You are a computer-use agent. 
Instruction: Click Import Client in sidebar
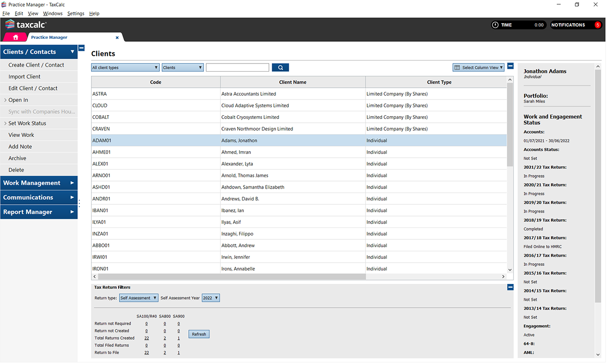[38, 77]
